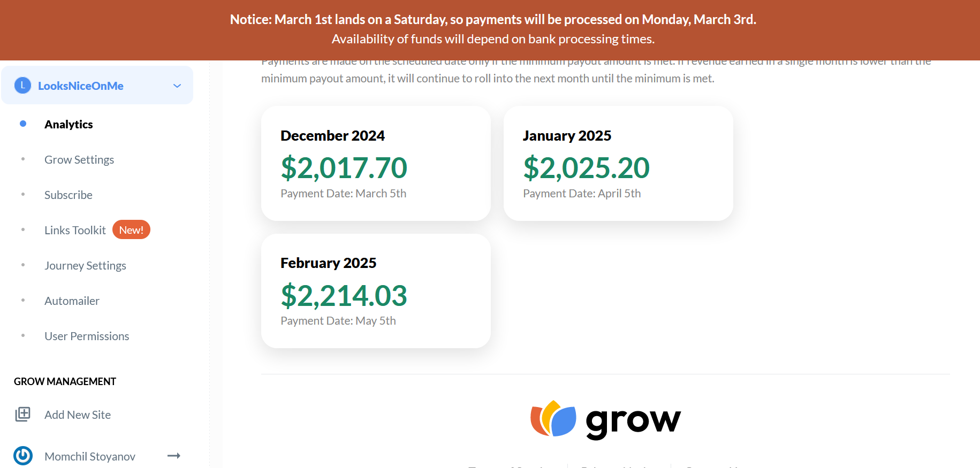Open User Permissions page
This screenshot has height=468, width=980.
pyautogui.click(x=87, y=336)
